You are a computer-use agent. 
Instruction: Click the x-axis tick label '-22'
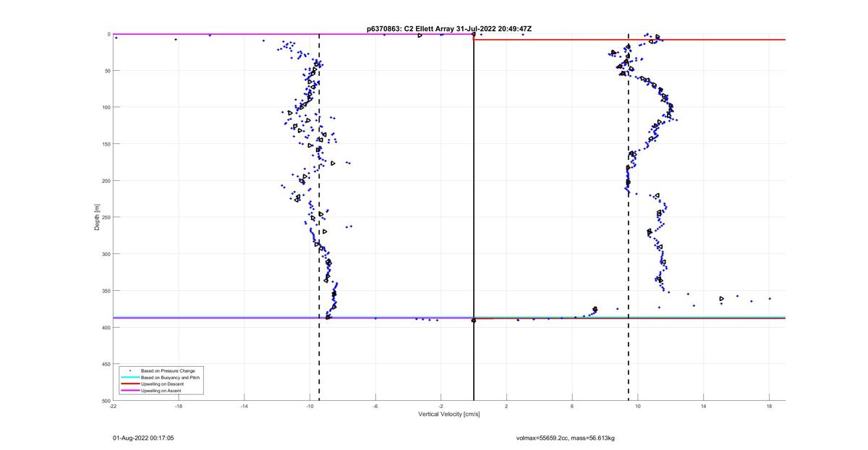click(113, 407)
